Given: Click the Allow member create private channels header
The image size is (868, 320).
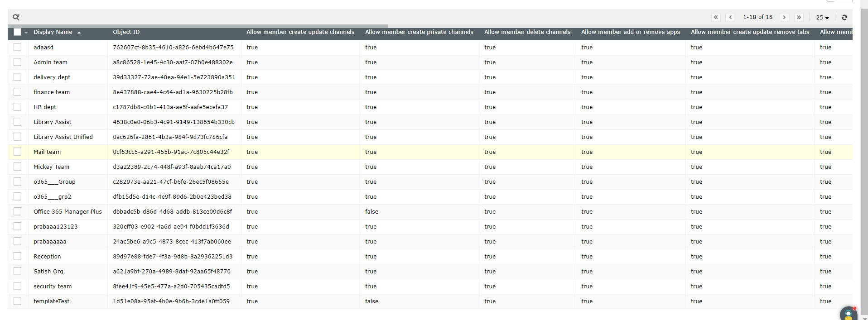Looking at the screenshot, I should coord(419,32).
